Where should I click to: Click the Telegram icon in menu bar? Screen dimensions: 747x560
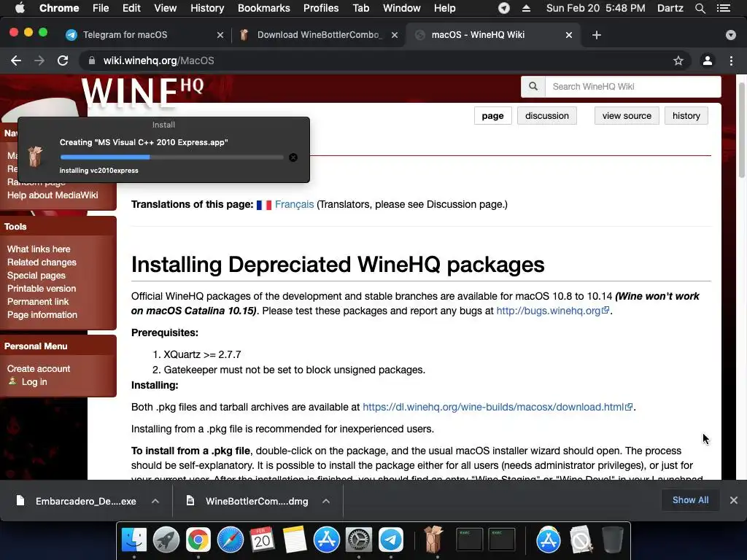[504, 8]
